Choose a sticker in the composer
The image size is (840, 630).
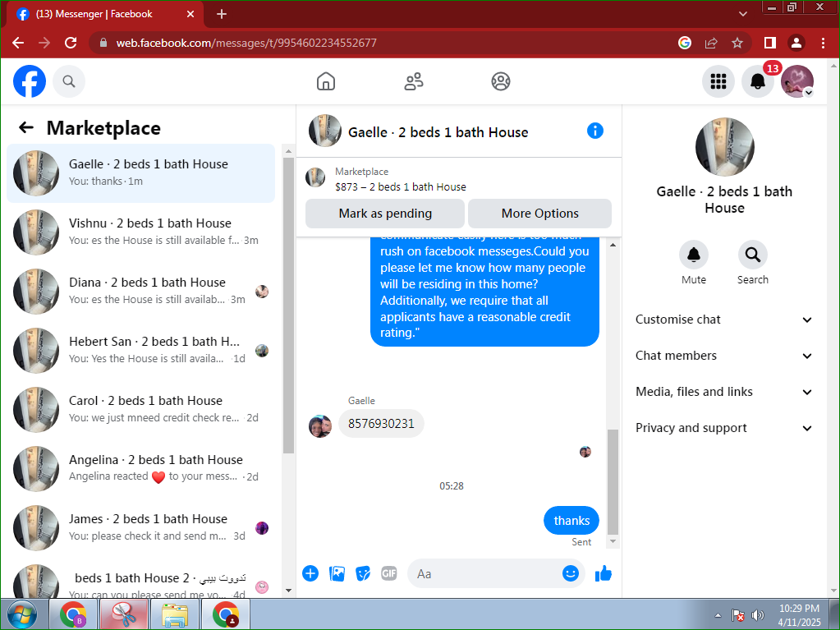coord(363,574)
